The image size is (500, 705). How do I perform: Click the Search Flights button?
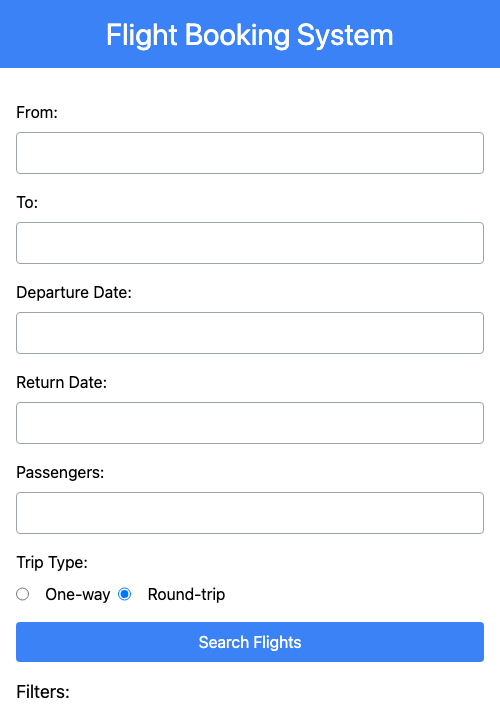point(250,642)
